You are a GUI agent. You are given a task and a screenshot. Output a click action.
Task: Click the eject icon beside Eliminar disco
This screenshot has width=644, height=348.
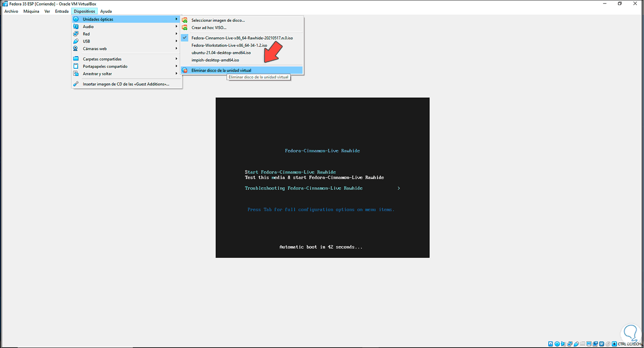(185, 70)
